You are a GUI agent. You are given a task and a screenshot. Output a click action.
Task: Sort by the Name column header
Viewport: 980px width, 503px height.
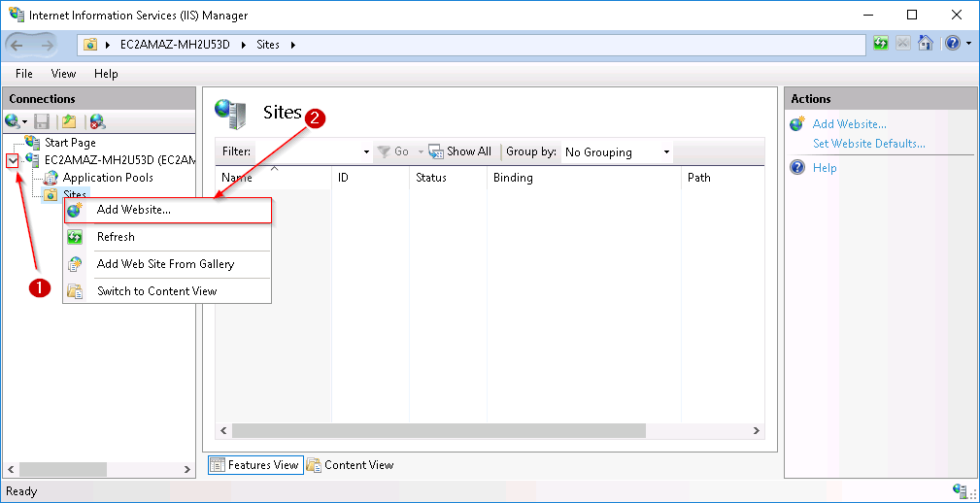273,178
